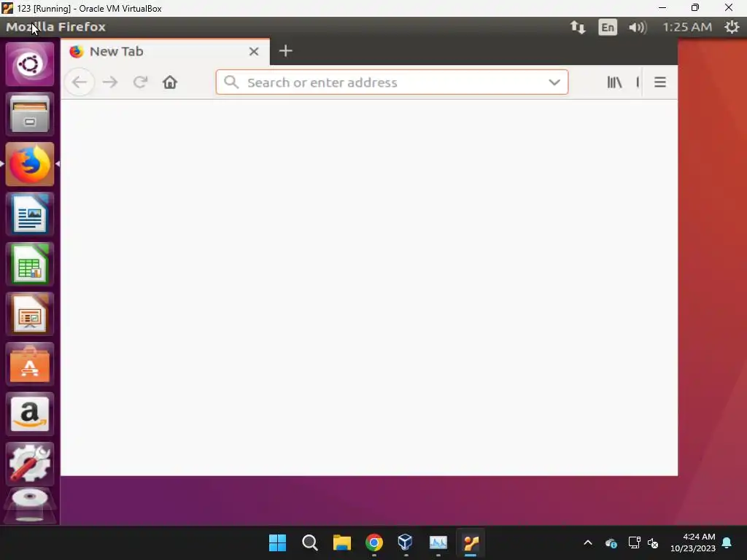The image size is (747, 560).
Task: Reload the page with the refresh icon
Action: click(140, 82)
